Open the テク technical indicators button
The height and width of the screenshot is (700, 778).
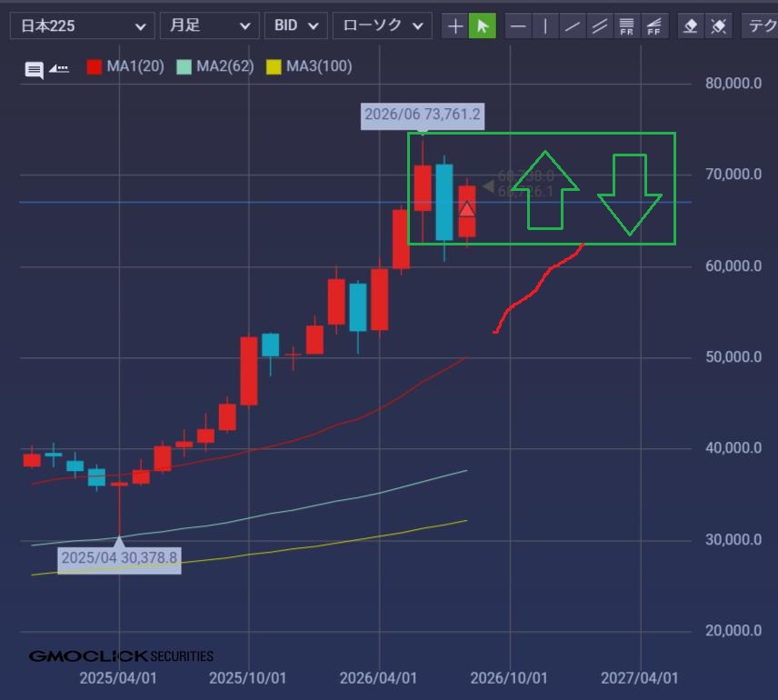point(760,25)
